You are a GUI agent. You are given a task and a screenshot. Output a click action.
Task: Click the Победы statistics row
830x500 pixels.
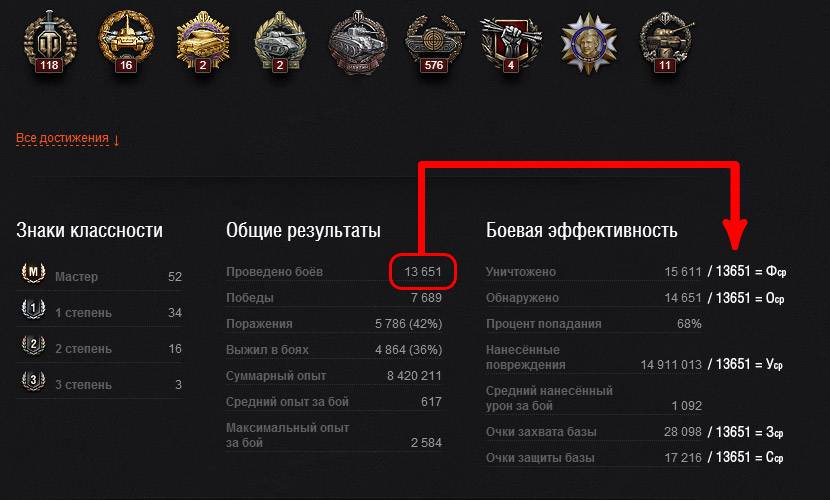[x=333, y=297]
